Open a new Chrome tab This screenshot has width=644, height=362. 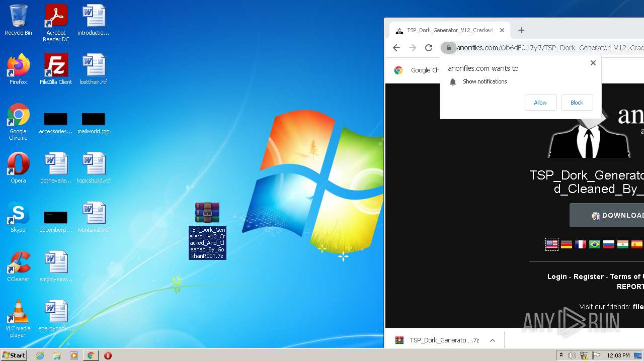click(521, 30)
